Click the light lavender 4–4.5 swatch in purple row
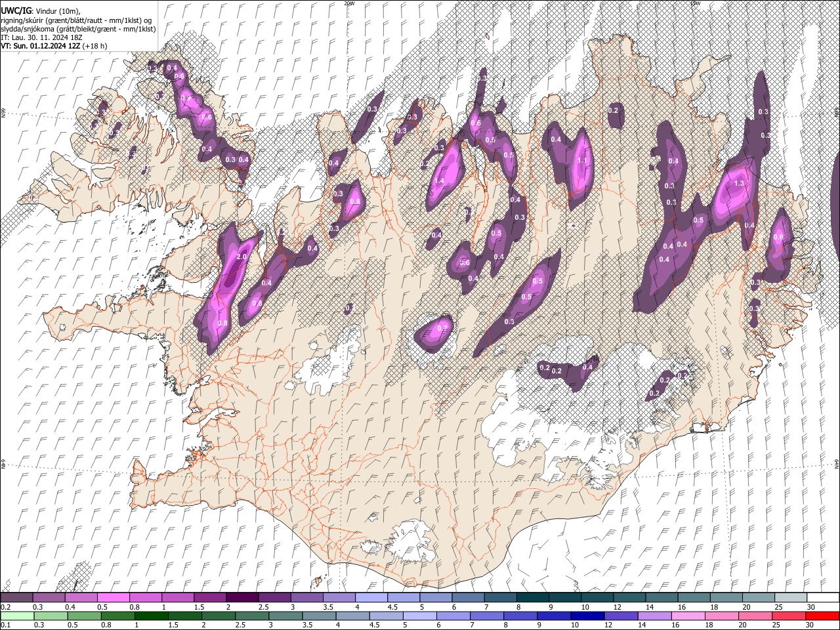Viewport: 840px width, 630px height. tap(370, 597)
